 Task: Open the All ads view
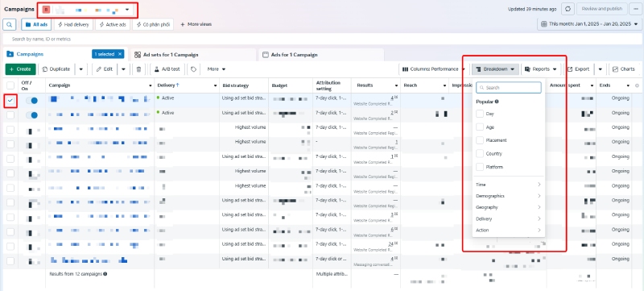(36, 25)
